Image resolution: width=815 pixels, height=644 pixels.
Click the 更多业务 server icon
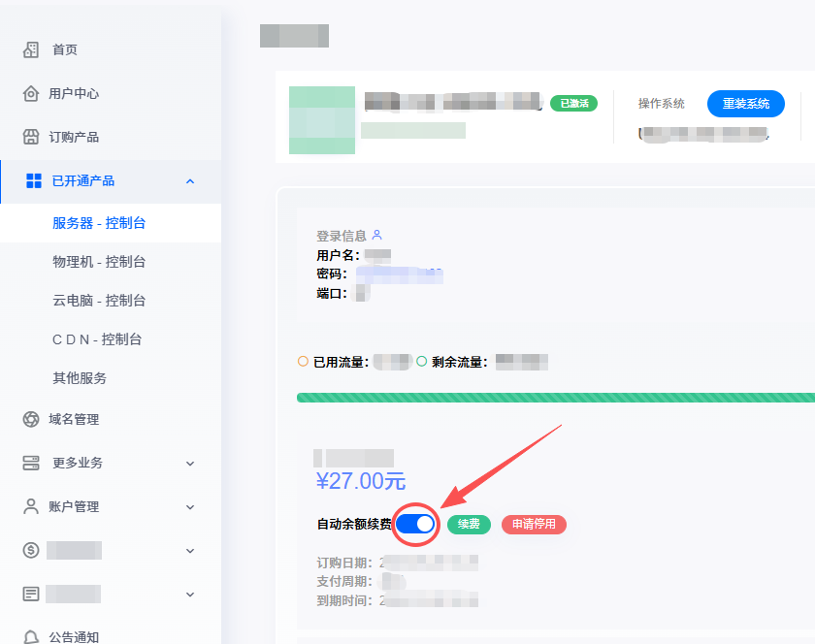[x=31, y=463]
